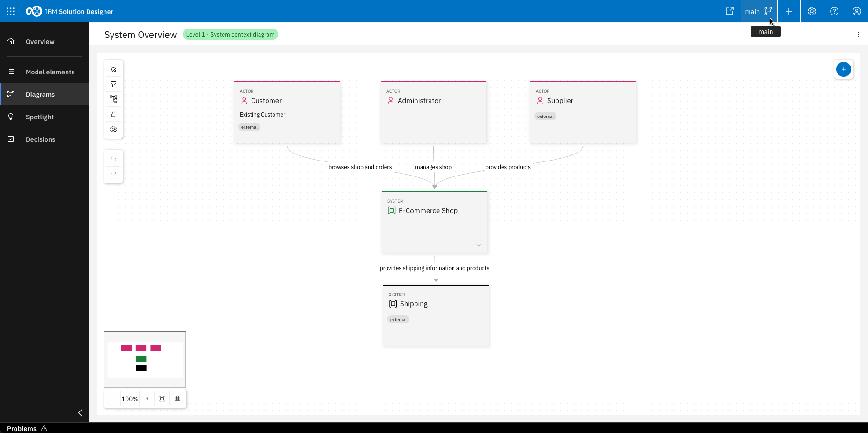Screen dimensions: 868x433
Task: Toggle the minimap visibility icon
Action: [x=178, y=399]
